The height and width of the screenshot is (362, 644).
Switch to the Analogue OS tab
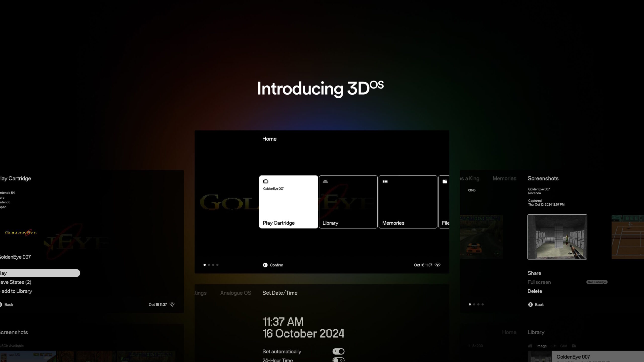point(235,293)
